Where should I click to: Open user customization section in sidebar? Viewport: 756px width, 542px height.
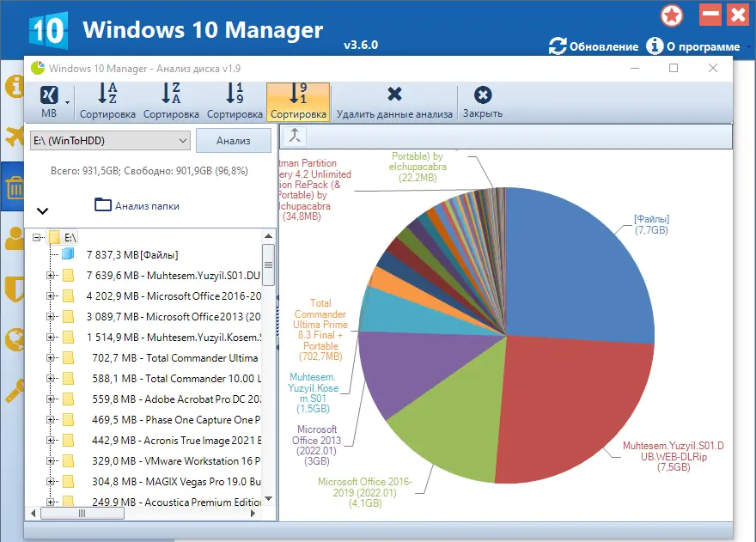[15, 238]
